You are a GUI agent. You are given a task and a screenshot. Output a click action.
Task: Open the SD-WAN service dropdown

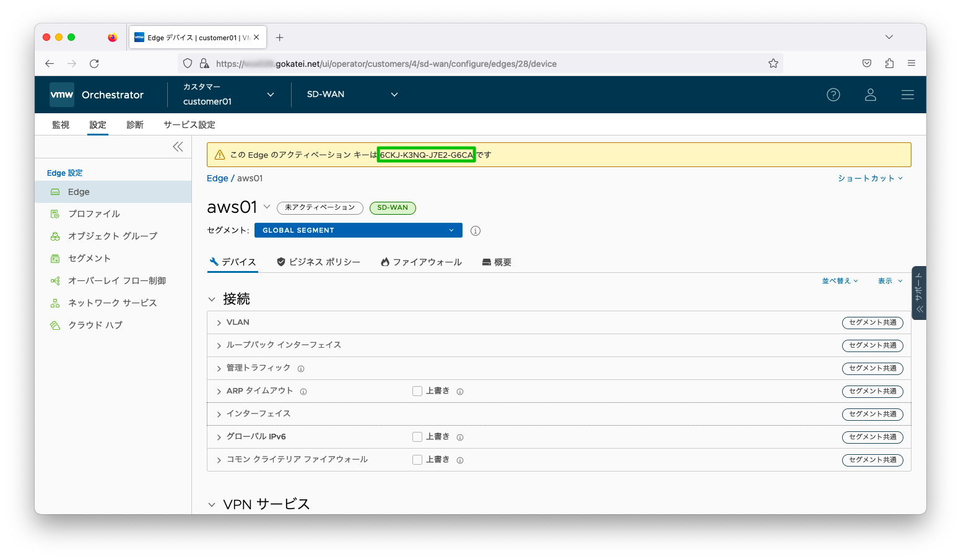pyautogui.click(x=352, y=95)
